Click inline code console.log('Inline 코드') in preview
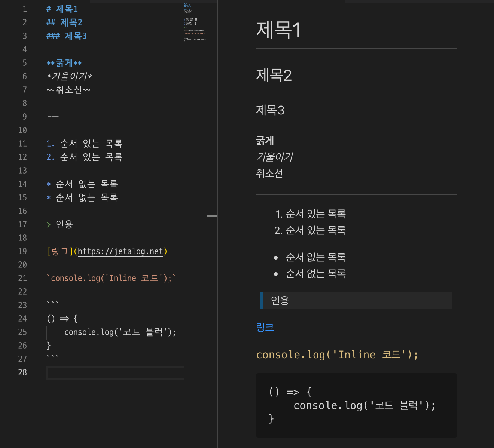 pyautogui.click(x=337, y=355)
